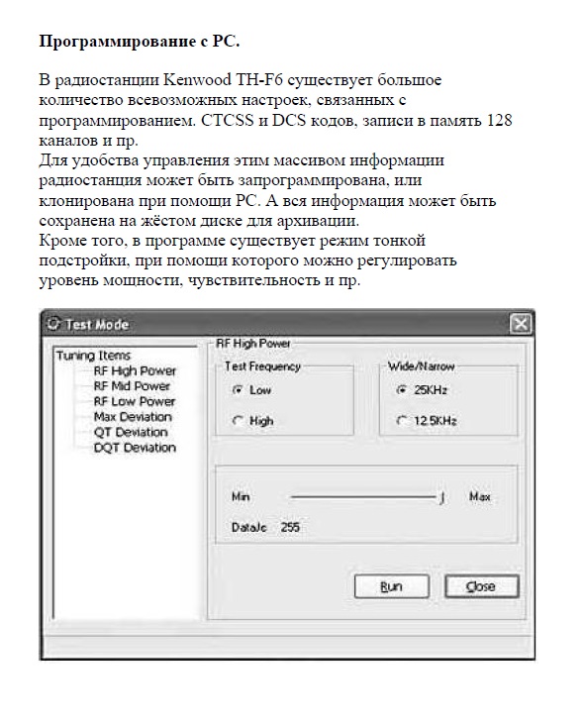Select RF Mid Power tuning item
The width and height of the screenshot is (584, 728).
(x=132, y=386)
